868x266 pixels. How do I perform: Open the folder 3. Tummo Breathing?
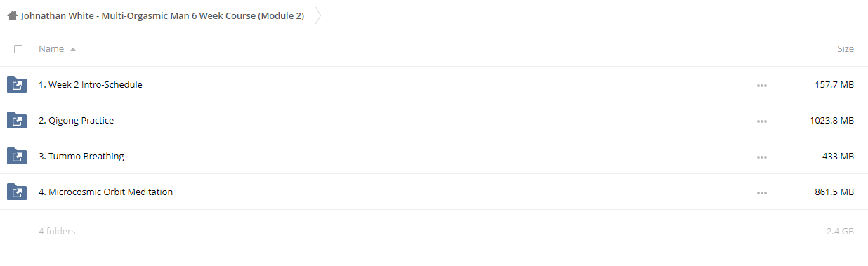tap(81, 157)
